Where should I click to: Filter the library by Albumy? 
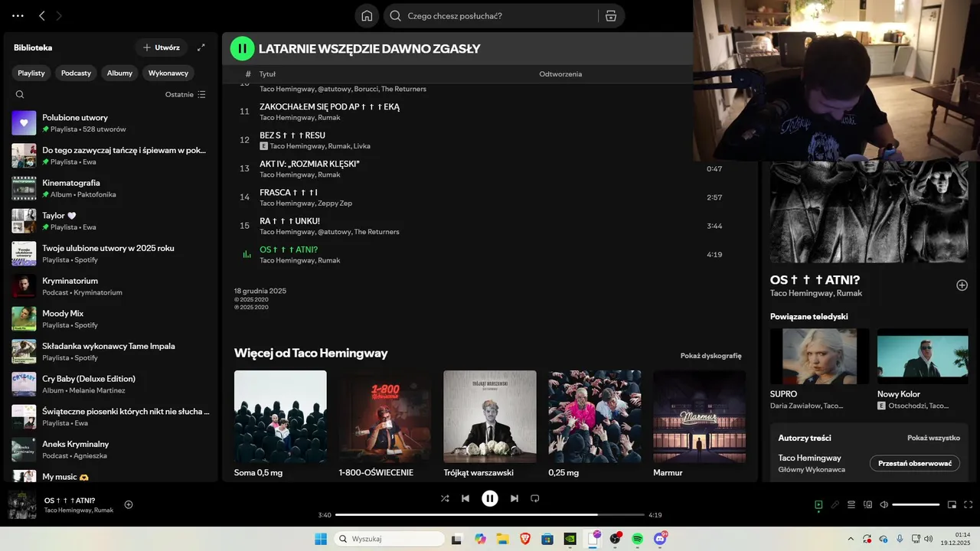click(x=119, y=73)
